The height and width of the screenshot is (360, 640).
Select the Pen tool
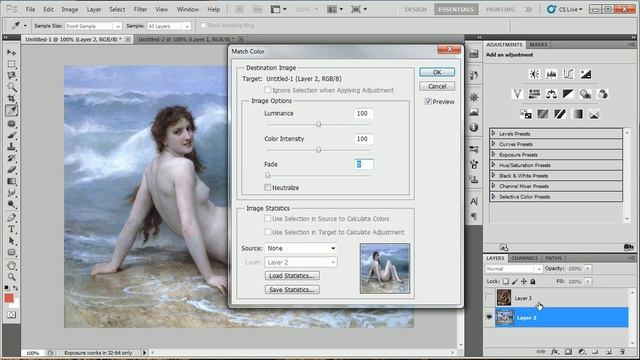[11, 218]
